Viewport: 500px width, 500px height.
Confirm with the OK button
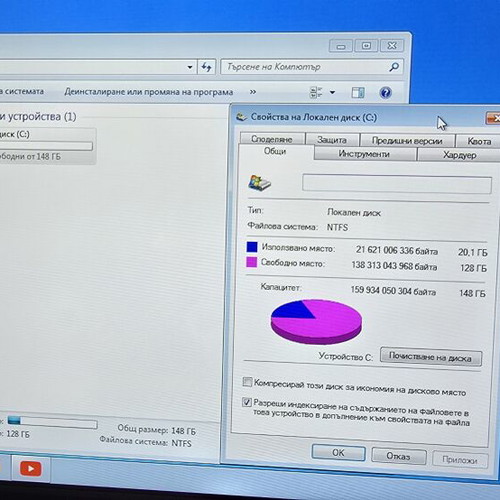coord(338,453)
